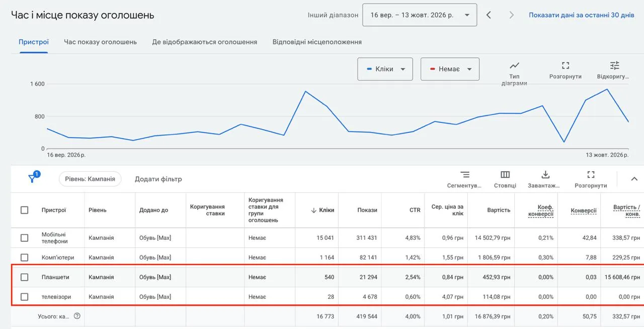644x329 pixels.
Task: Click the Вартість column header
Action: point(499,210)
